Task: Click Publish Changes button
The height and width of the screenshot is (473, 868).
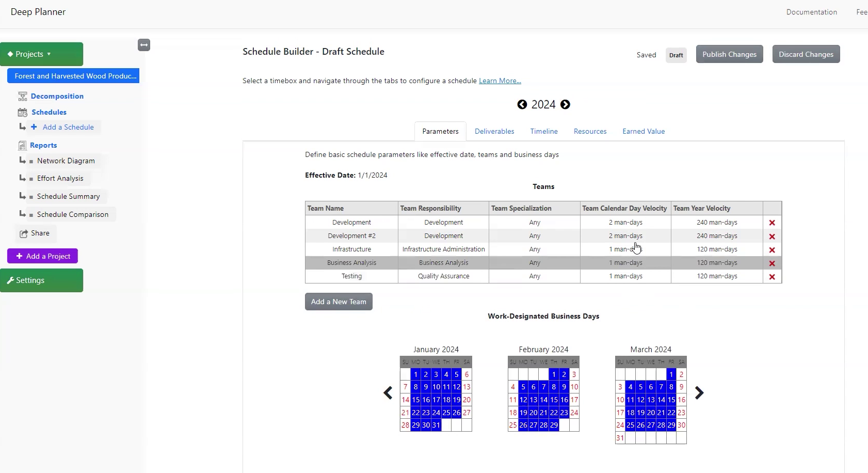Action: [x=729, y=54]
